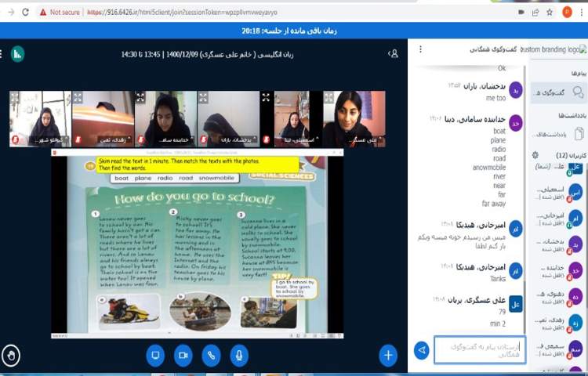Click the یادداشت‌ها notes header

pos(572,116)
